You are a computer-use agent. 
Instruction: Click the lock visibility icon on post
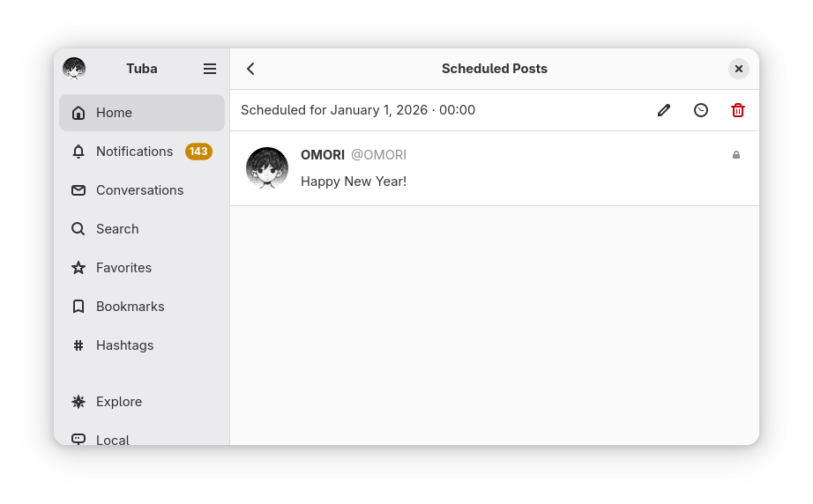tap(736, 155)
